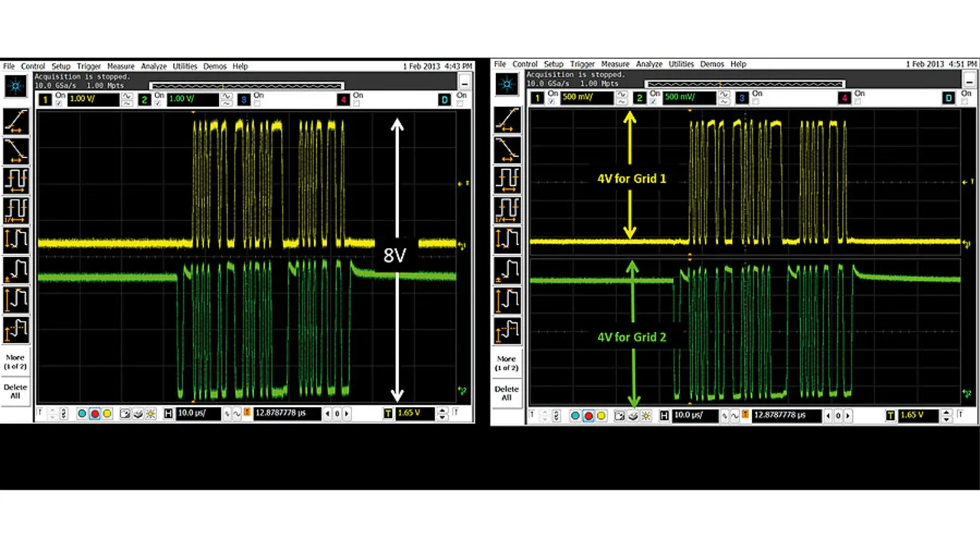980x551 pixels.
Task: Click the red Stop acquisition button in left window
Action: tap(94, 414)
